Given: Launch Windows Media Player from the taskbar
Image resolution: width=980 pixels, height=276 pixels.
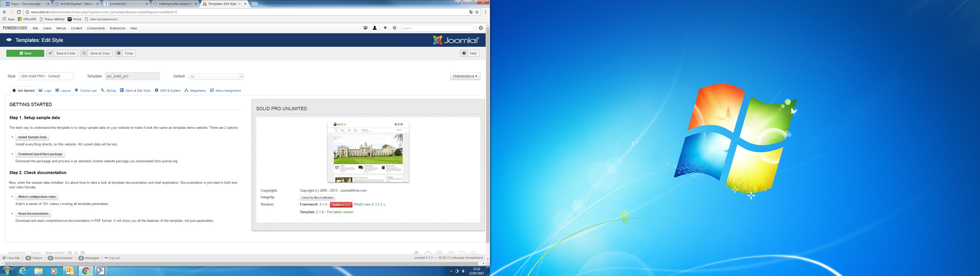Looking at the screenshot, I should [54, 271].
